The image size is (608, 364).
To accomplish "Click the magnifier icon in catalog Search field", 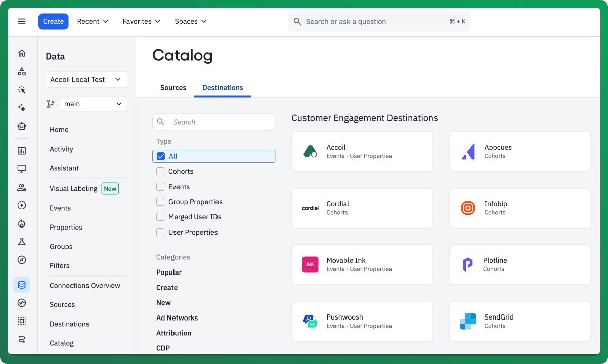I will [161, 122].
